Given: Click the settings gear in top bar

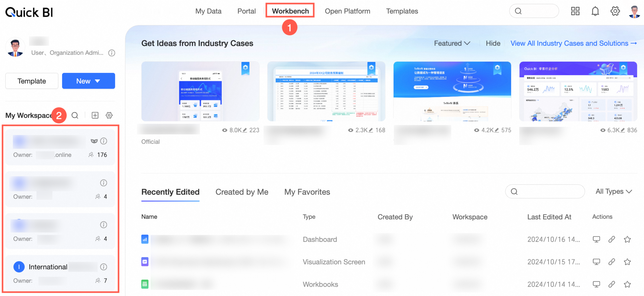Looking at the screenshot, I should 615,11.
